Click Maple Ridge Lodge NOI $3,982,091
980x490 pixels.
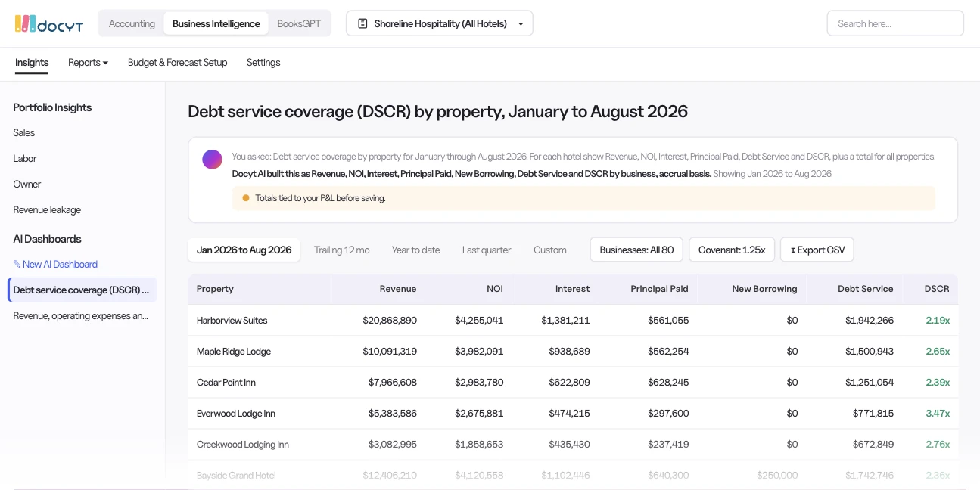pos(479,352)
